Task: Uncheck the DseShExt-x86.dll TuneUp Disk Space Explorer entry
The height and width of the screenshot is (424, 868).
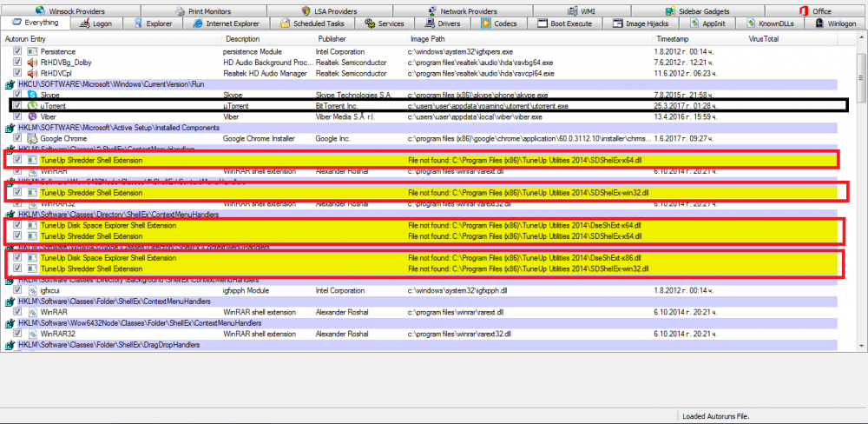Action: 17,258
